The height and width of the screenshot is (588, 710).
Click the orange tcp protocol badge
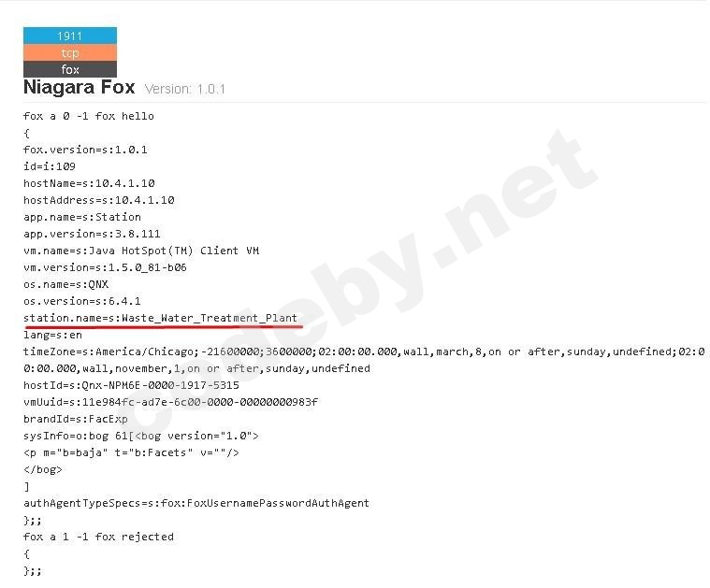pos(70,53)
